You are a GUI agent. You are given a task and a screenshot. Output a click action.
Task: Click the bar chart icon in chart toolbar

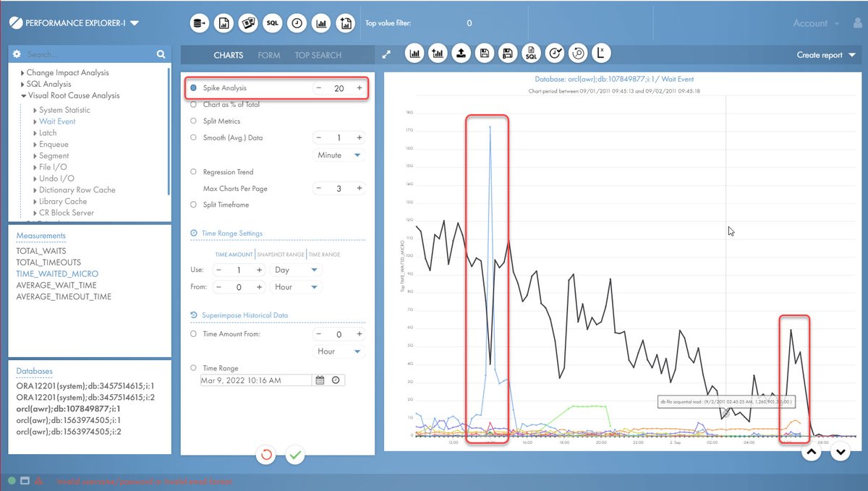(416, 53)
